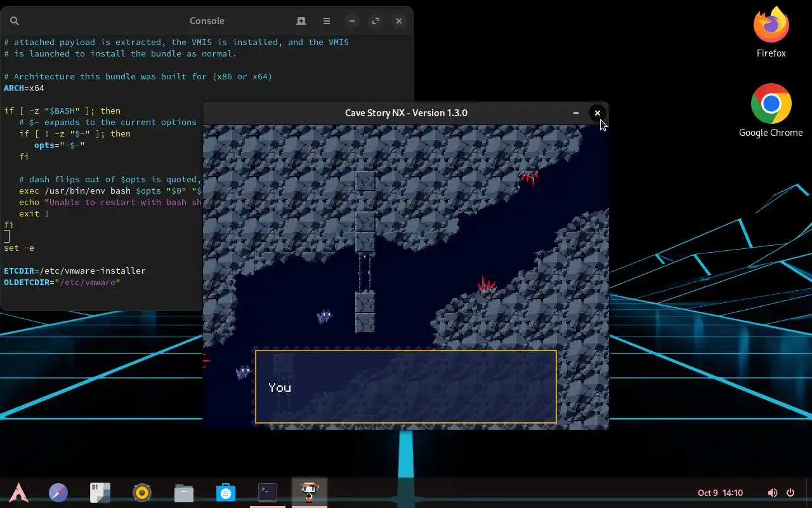Click the blue bat creature near the pillar
The image size is (812, 508).
(324, 316)
